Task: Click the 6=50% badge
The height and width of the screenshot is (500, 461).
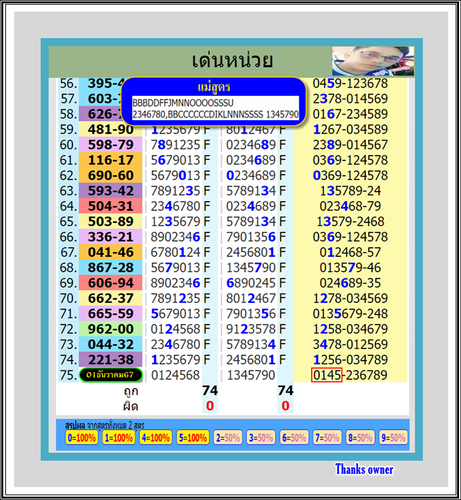Action: point(294,437)
